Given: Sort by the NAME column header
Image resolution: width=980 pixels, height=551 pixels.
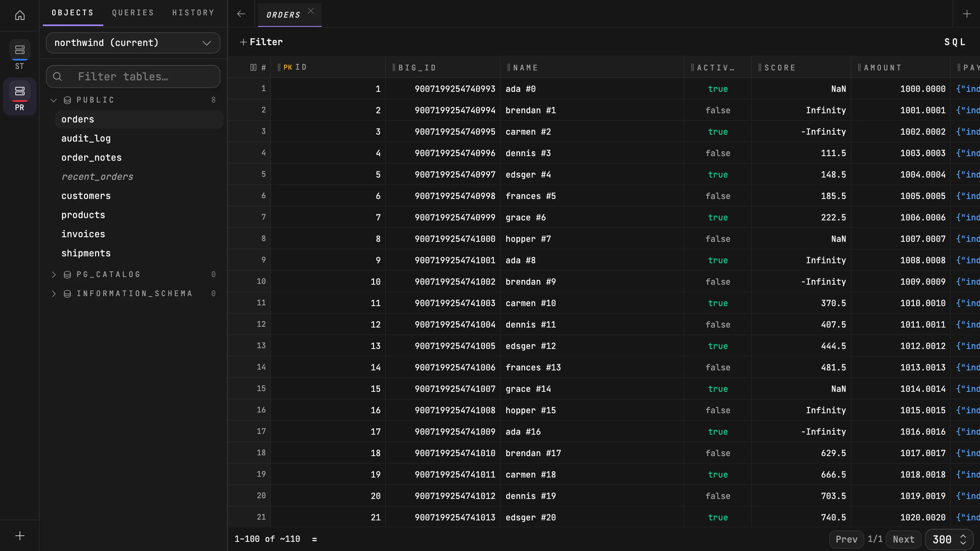Looking at the screenshot, I should [593, 67].
